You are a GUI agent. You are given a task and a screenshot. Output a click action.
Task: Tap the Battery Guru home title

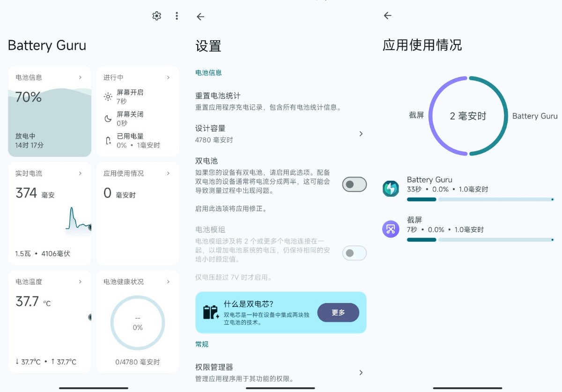tap(47, 45)
